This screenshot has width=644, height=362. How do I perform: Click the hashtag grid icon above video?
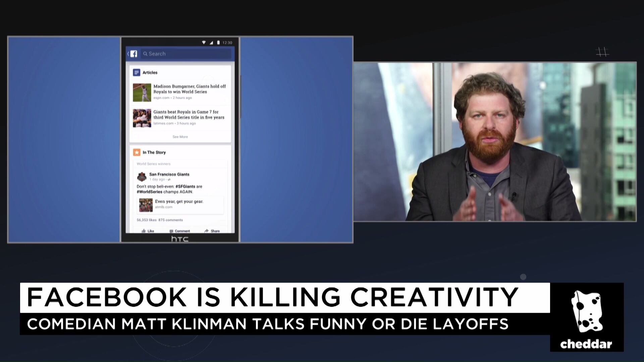[x=602, y=52]
